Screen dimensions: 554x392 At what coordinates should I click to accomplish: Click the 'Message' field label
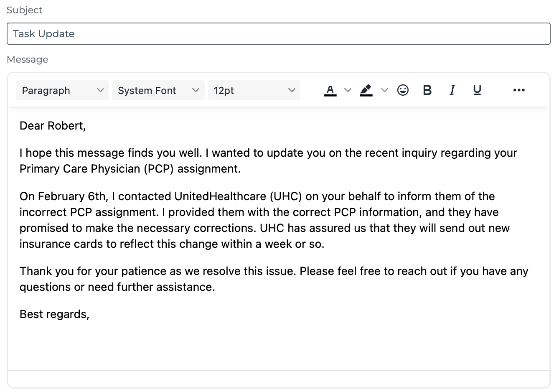pyautogui.click(x=28, y=59)
